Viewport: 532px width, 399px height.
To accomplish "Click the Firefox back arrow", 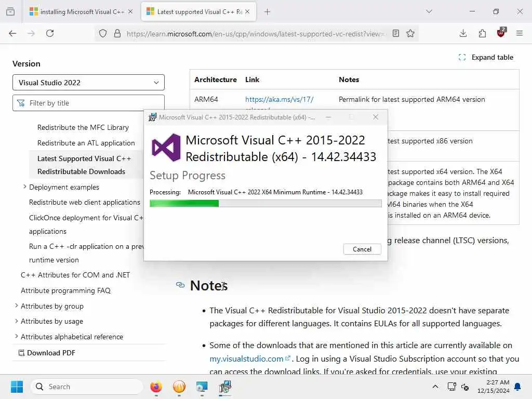I will point(12,33).
